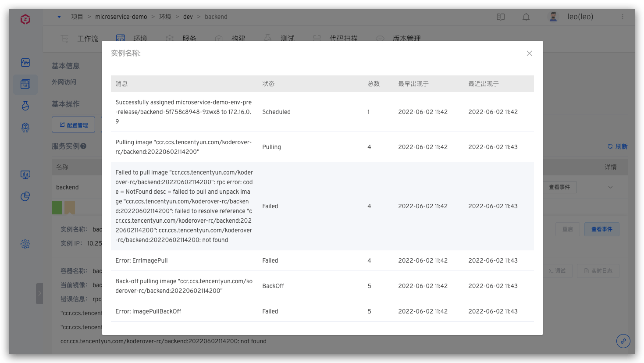Open the documentation book icon
644x363 pixels.
pyautogui.click(x=501, y=17)
